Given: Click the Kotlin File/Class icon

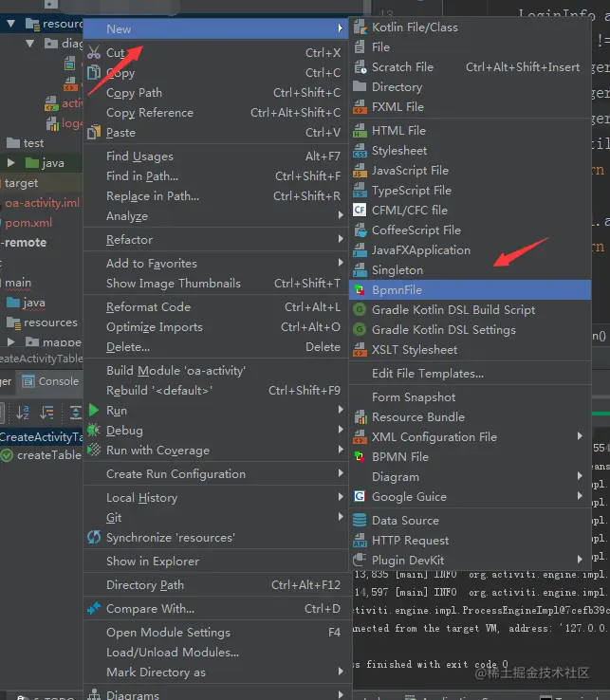Looking at the screenshot, I should 360,28.
